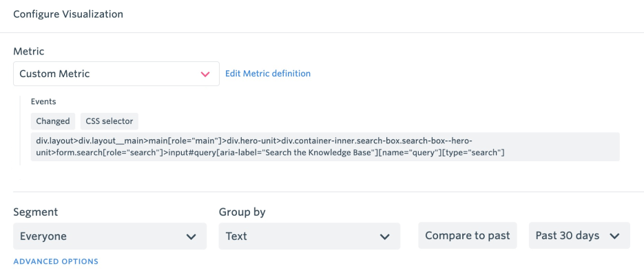Open the Custom Metric dropdown

(116, 74)
